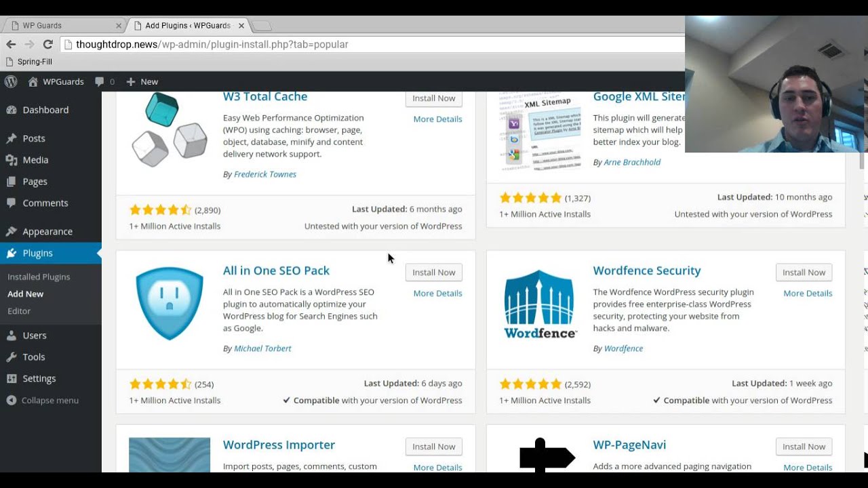868x488 pixels.
Task: Click browser forward arrow
Action: tap(29, 44)
